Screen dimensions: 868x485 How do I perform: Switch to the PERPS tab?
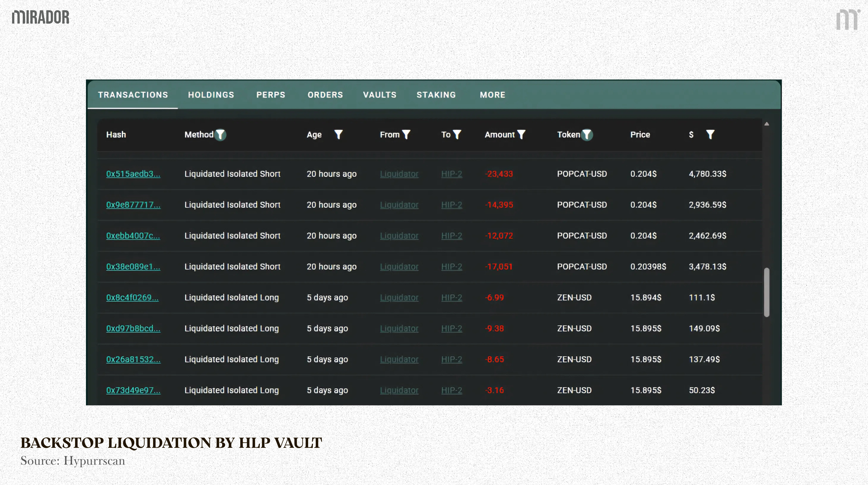tap(271, 95)
